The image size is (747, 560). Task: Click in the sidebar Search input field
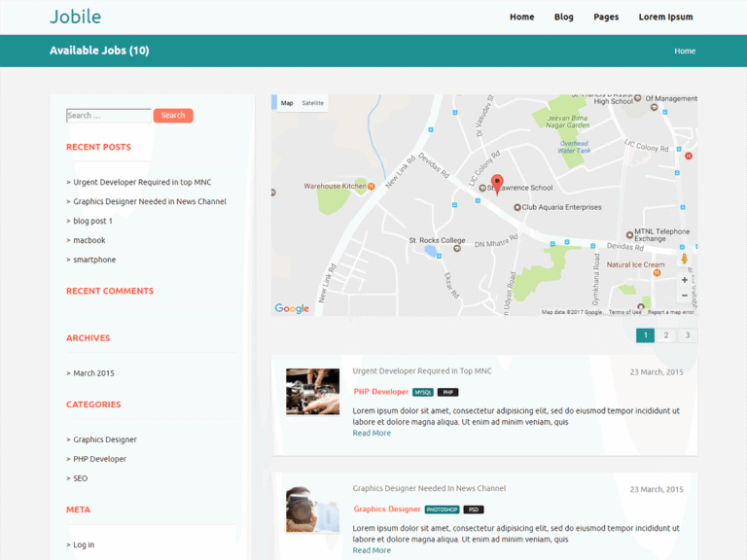[x=108, y=116]
